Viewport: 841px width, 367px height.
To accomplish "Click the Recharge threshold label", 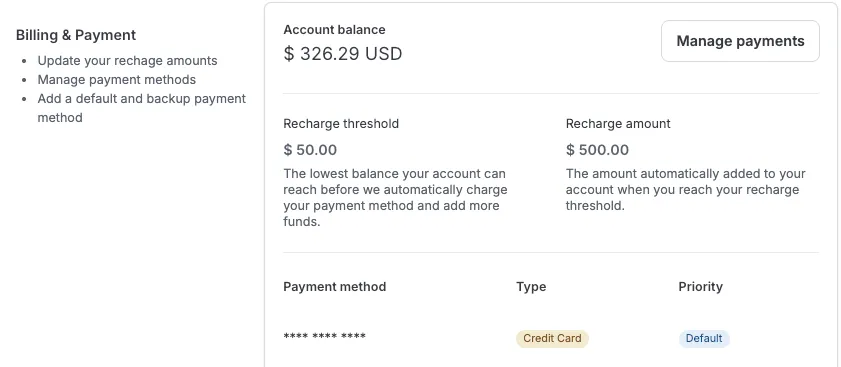I will pos(341,124).
